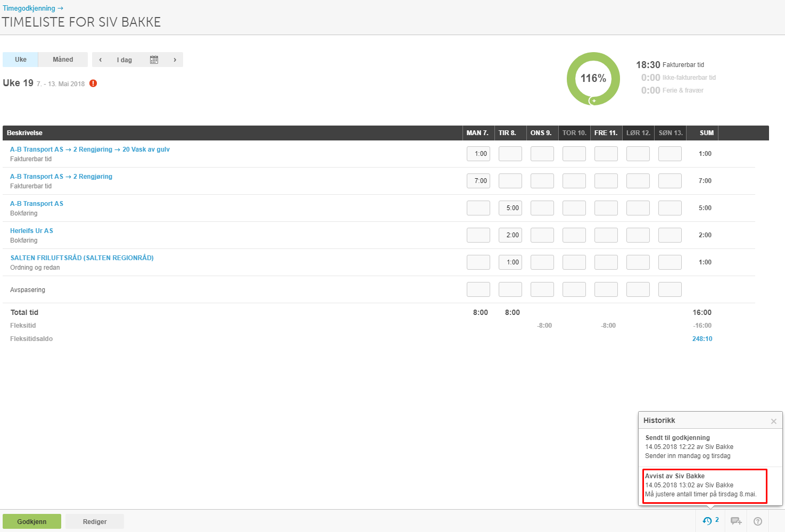Click the 248:10 Fleksitidsaldo value
This screenshot has height=532, width=785.
[702, 339]
